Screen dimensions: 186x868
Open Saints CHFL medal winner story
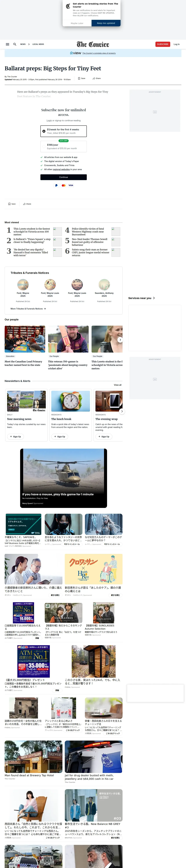tap(91, 252)
